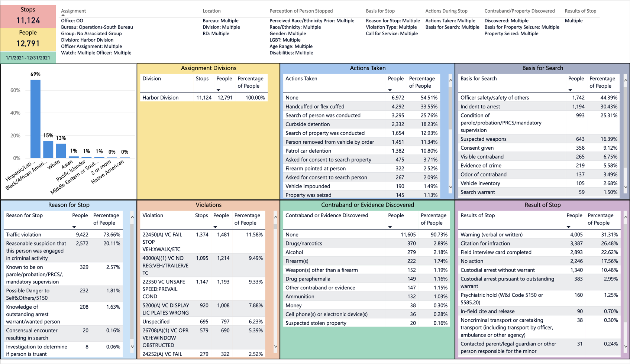Click the People 12,791 summary card
Image resolution: width=630 pixels, height=364 pixels.
click(x=28, y=39)
